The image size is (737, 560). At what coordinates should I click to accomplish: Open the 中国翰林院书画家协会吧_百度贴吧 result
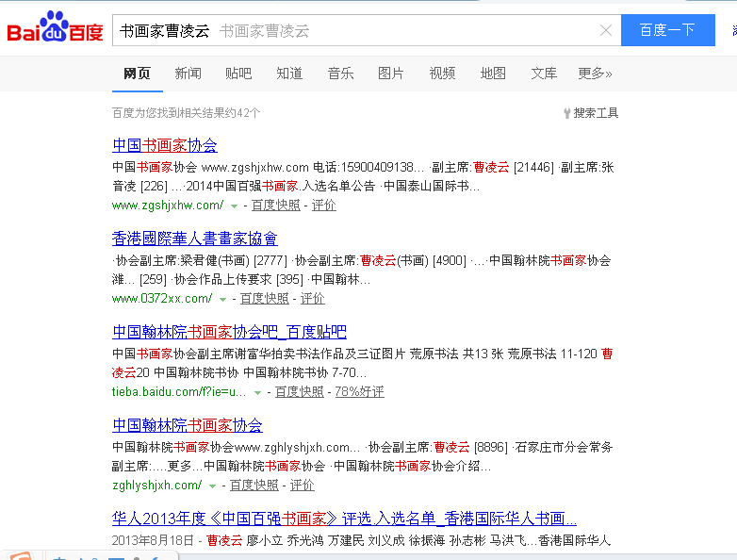point(229,332)
